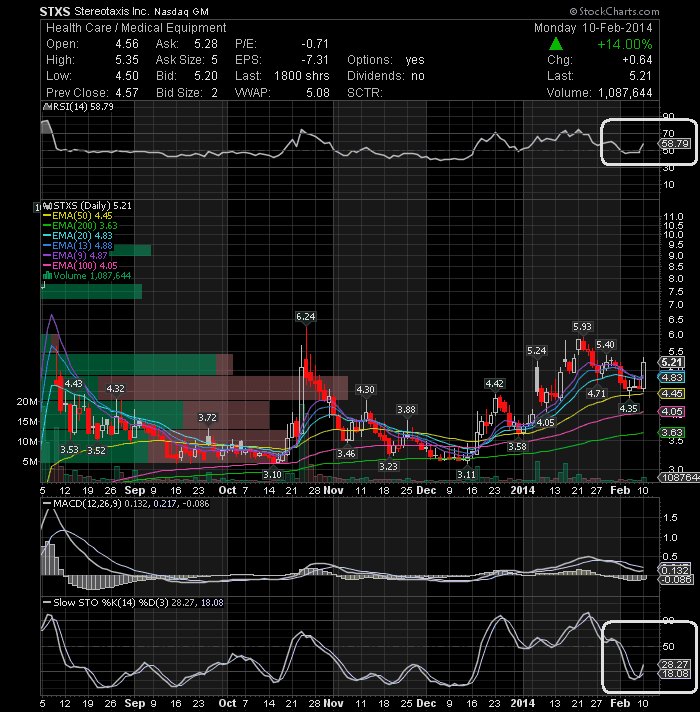Click the 3.58 low price annotation
The image size is (700, 712).
coord(518,447)
